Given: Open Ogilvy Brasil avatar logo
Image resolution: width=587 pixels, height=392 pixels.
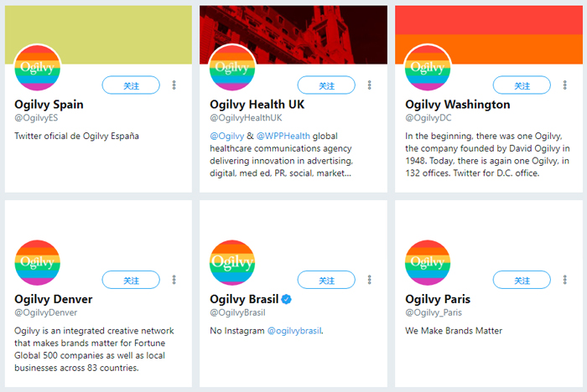Looking at the screenshot, I should (x=232, y=262).
